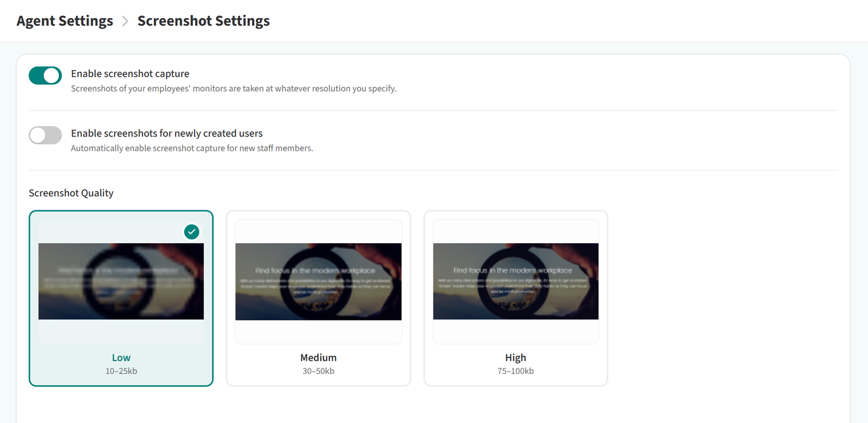Click the '75–100kb' size text
Viewport: 868px width, 423px height.
(516, 371)
